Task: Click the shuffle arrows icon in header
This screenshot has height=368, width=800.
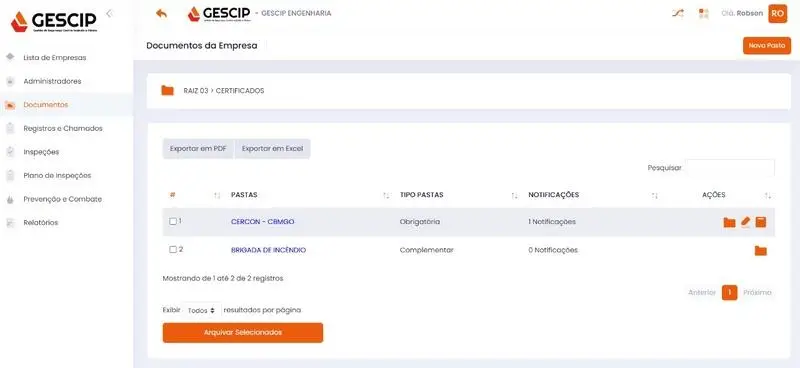Action: pos(678,14)
